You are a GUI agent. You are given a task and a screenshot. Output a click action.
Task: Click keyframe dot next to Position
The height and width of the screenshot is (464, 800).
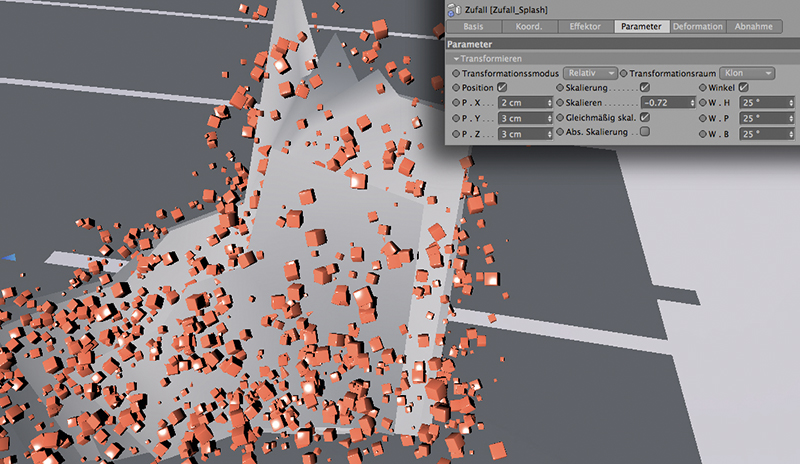pyautogui.click(x=457, y=88)
